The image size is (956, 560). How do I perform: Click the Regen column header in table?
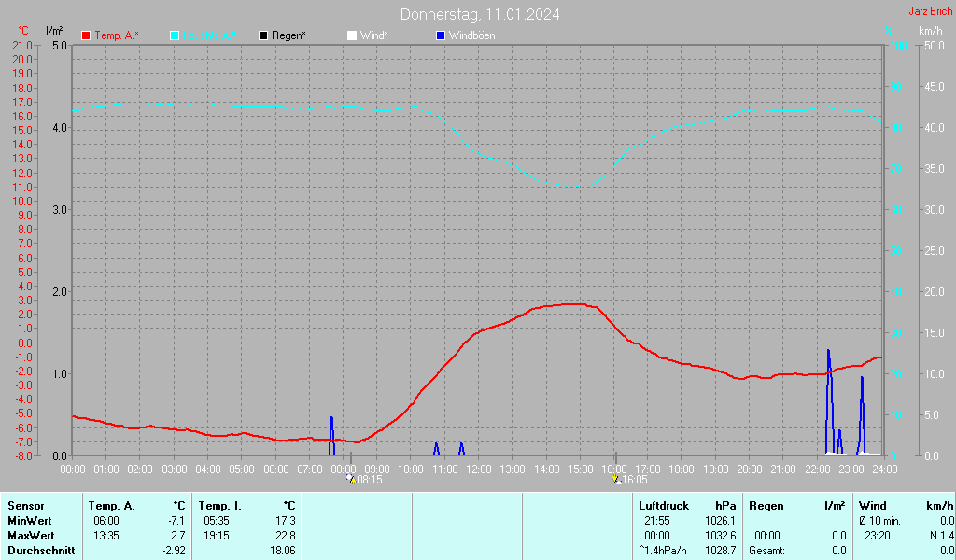tap(766, 506)
